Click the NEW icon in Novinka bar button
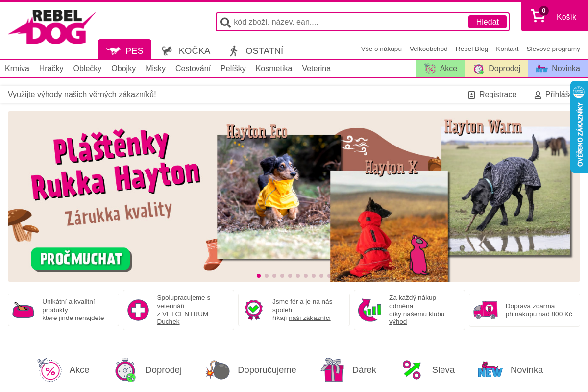 tap(542, 69)
